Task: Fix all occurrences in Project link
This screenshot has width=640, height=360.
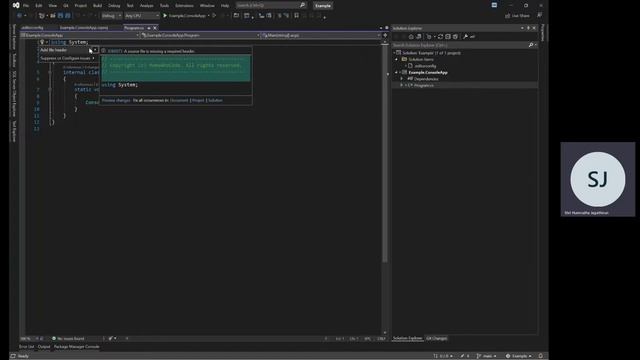Action: [198, 100]
